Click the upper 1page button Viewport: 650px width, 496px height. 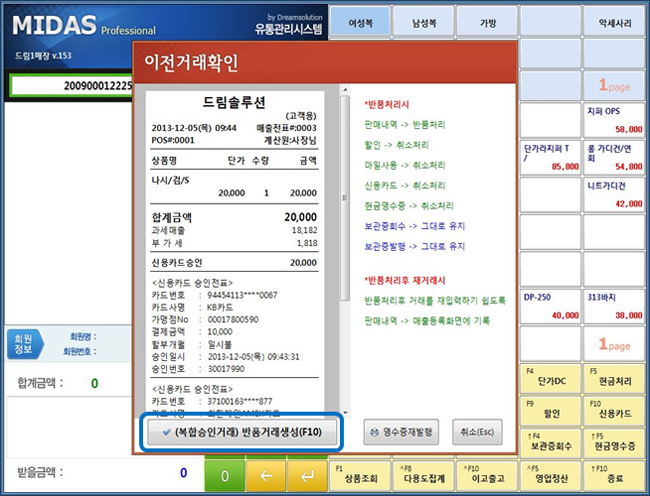[614, 85]
